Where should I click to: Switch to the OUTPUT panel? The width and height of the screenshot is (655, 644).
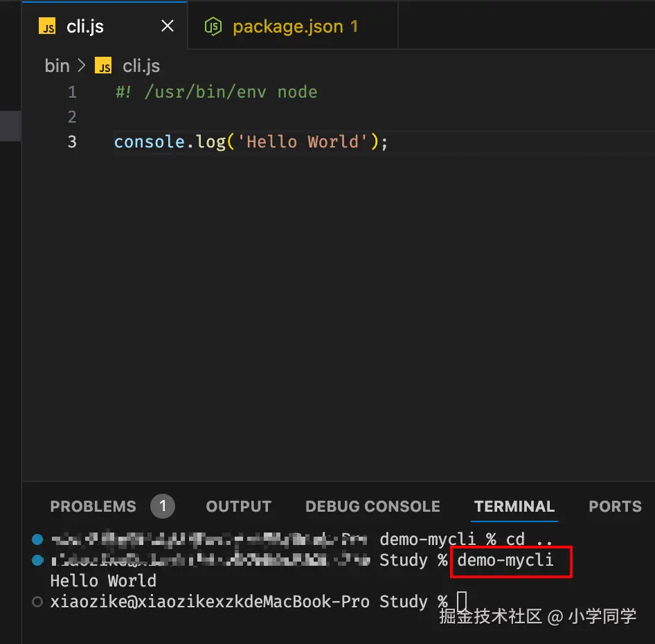tap(238, 506)
